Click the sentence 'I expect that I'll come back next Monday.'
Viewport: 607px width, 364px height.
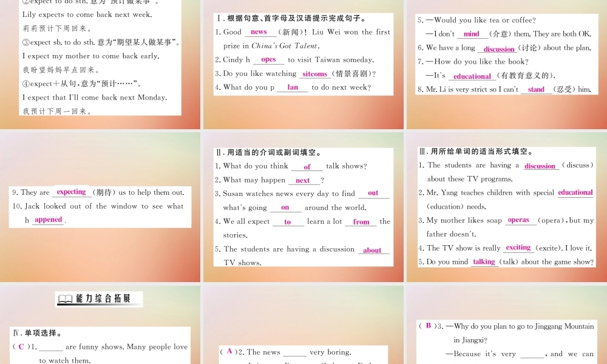95,98
